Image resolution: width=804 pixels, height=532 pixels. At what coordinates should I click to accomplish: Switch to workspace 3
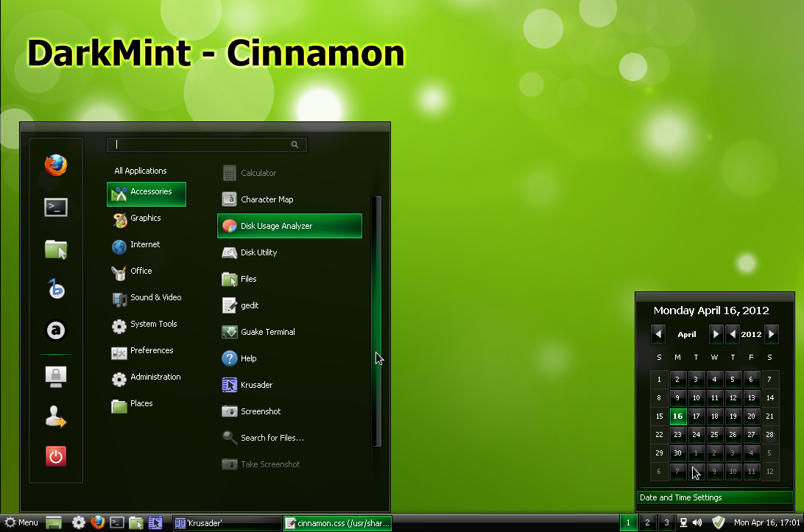pos(666,522)
